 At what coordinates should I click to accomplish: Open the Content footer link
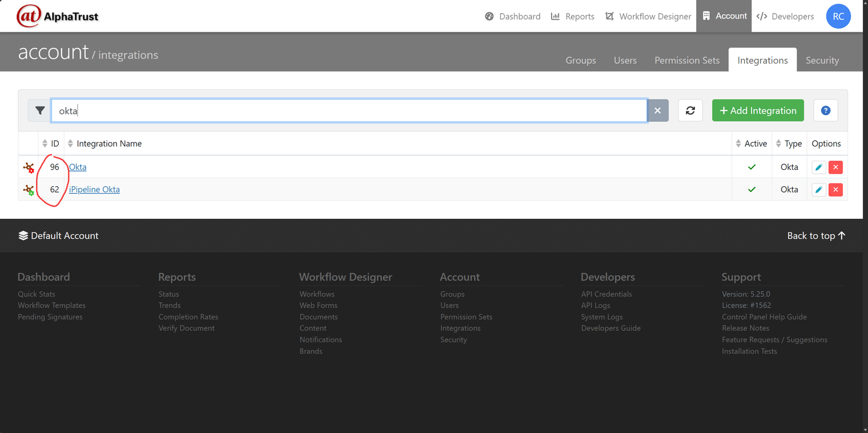tap(313, 328)
